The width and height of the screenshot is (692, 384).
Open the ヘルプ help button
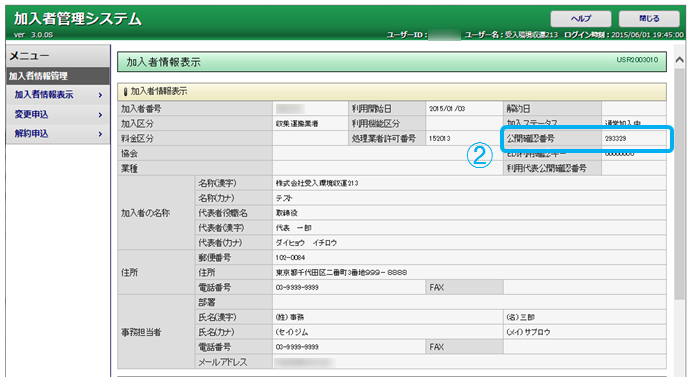[x=580, y=19]
